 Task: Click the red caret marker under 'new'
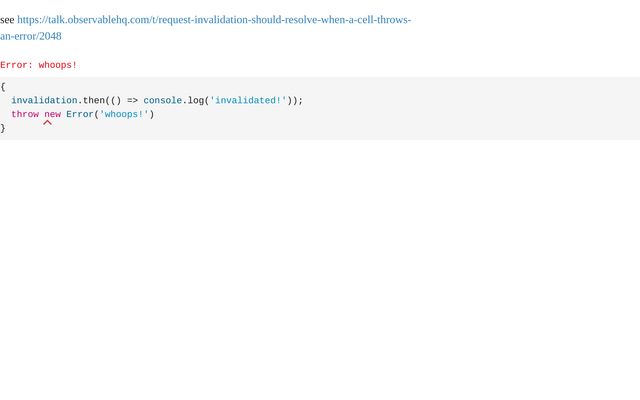coord(47,122)
